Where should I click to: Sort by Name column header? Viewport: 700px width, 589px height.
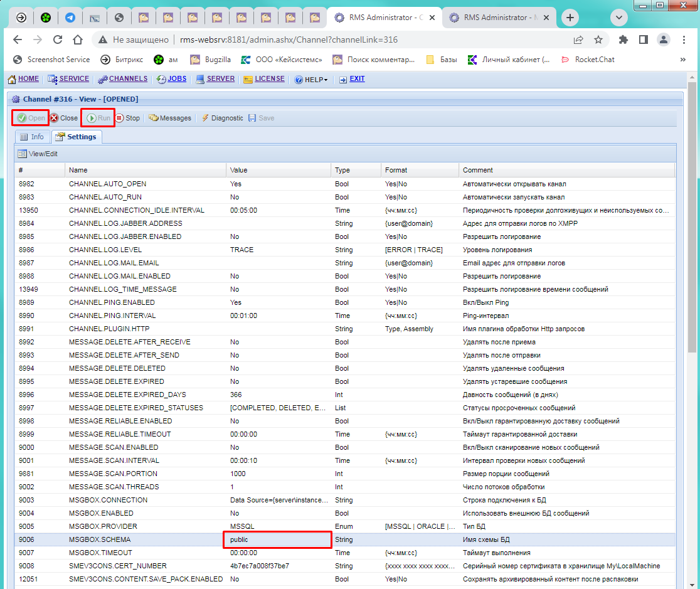point(146,170)
